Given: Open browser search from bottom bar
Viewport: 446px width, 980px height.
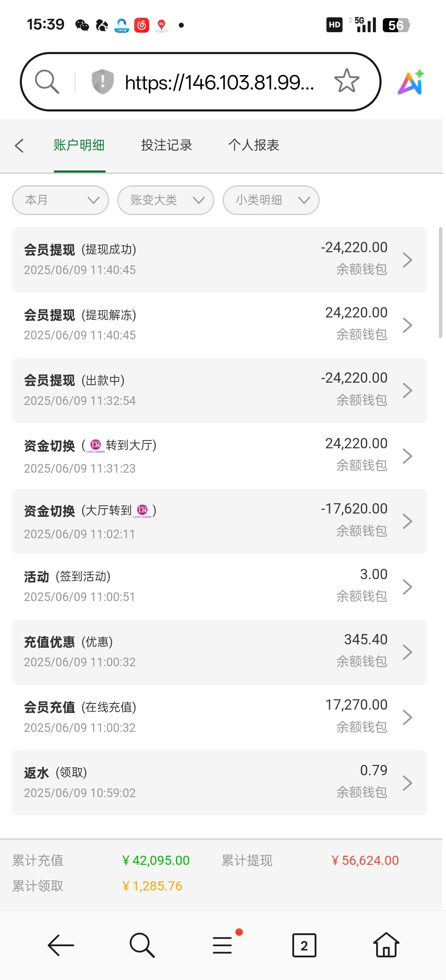Looking at the screenshot, I should click(142, 945).
